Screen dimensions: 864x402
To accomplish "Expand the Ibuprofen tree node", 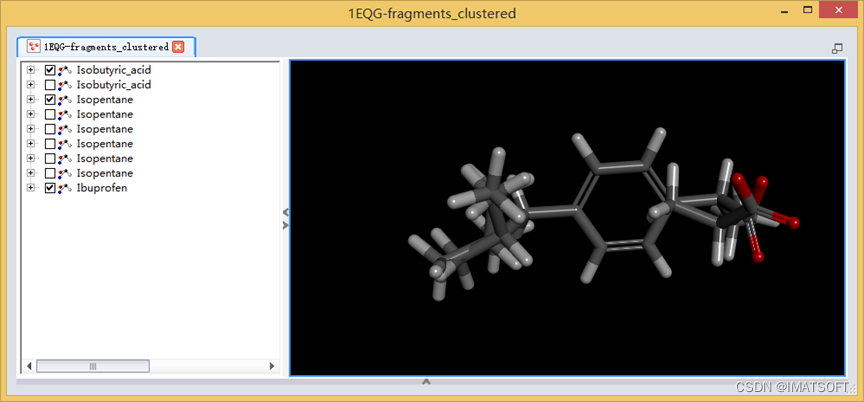I will (x=30, y=188).
